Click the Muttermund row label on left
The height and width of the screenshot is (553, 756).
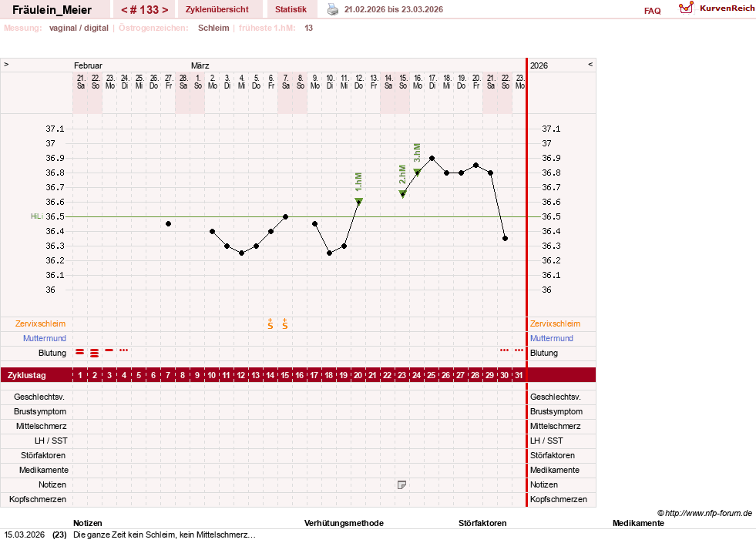coord(45,338)
